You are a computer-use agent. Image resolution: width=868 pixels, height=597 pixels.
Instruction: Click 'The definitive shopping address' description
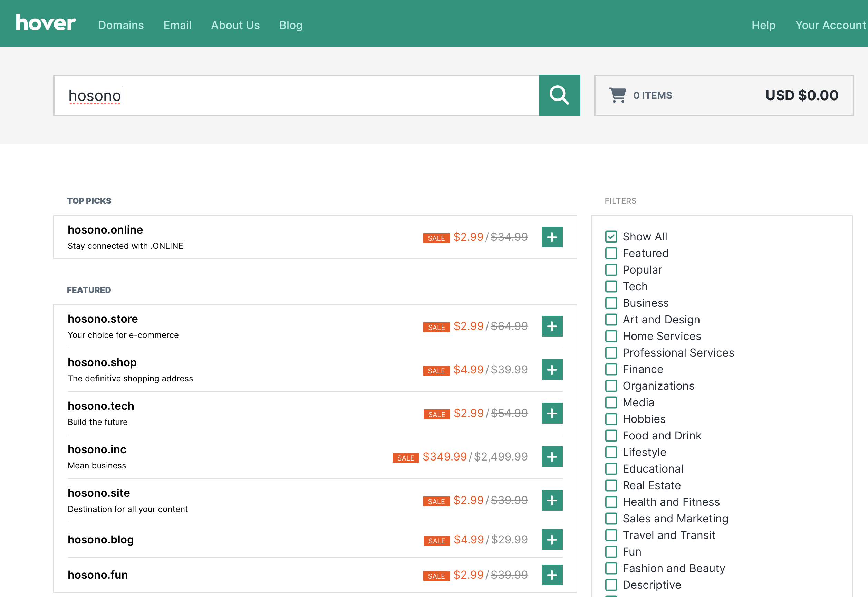(130, 379)
